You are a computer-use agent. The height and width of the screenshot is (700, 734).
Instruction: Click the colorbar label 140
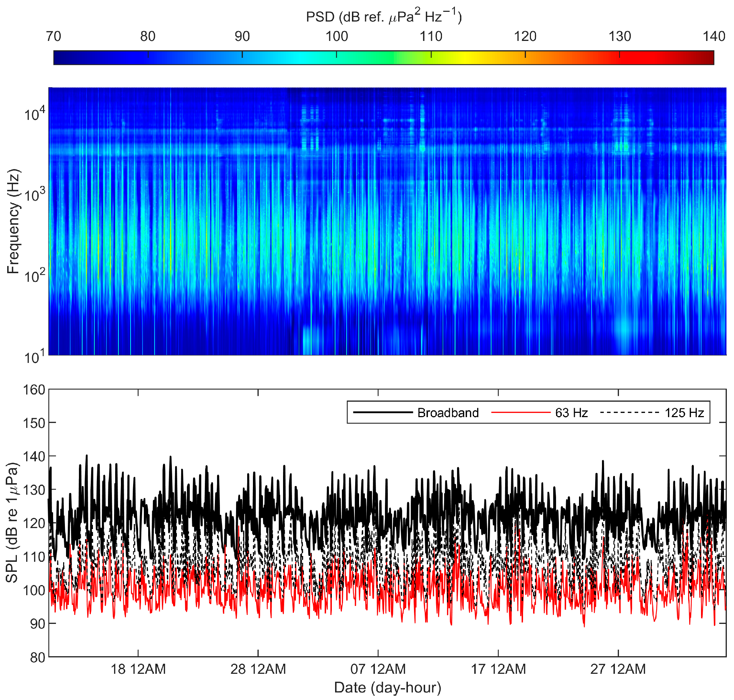tap(714, 36)
